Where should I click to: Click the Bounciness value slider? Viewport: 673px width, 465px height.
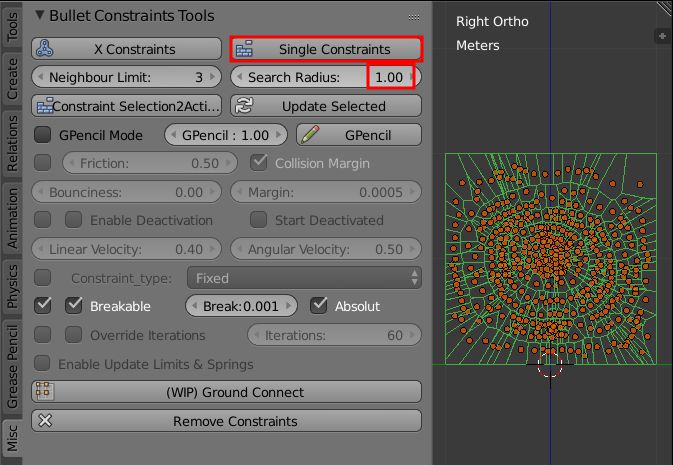click(x=126, y=191)
